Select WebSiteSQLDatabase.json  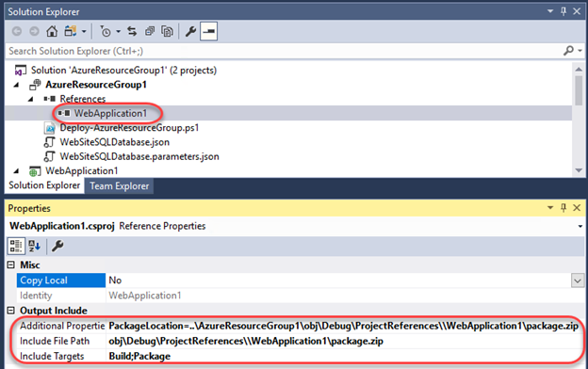coord(114,142)
